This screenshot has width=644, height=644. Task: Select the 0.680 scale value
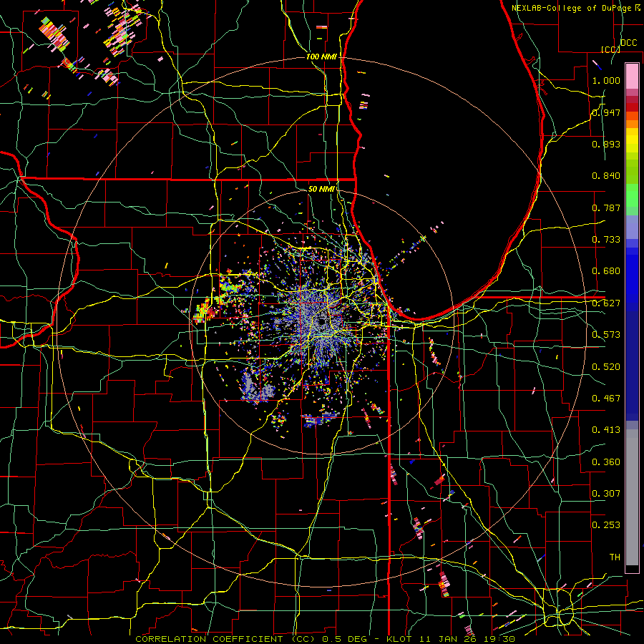coord(606,271)
